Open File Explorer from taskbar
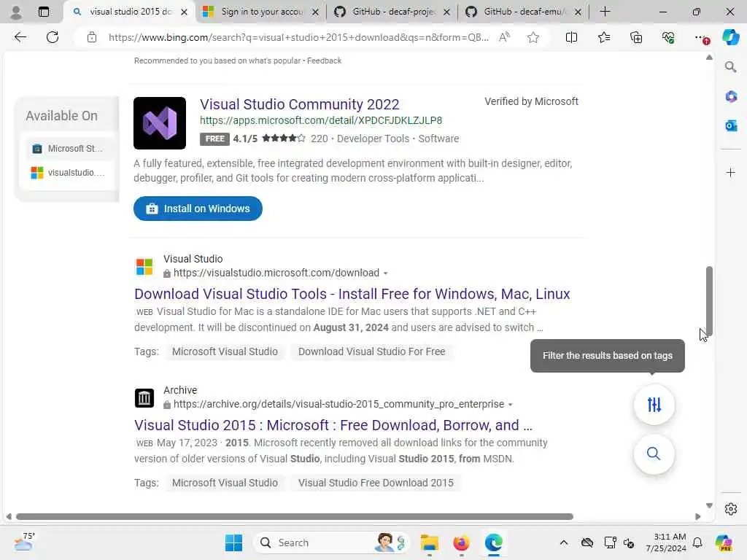Viewport: 747px width, 560px height. [x=429, y=542]
